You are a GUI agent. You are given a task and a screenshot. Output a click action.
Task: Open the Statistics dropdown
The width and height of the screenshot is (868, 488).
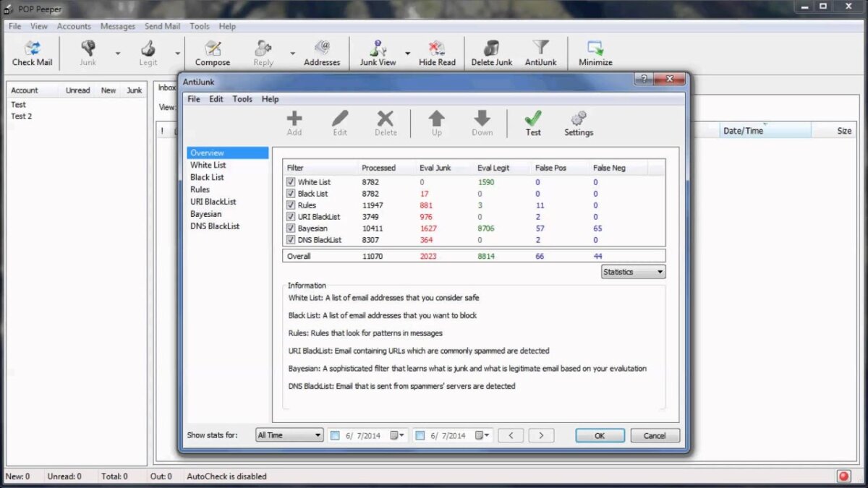tap(634, 272)
